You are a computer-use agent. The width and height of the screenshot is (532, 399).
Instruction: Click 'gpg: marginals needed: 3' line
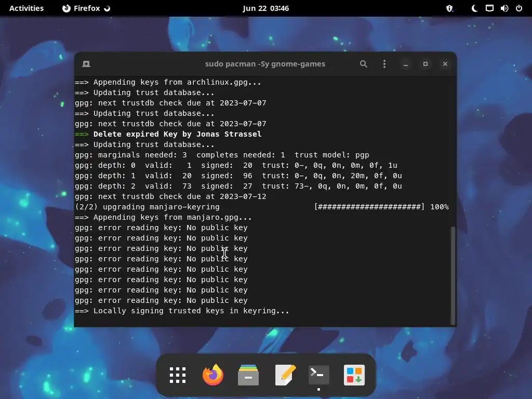[x=222, y=155]
